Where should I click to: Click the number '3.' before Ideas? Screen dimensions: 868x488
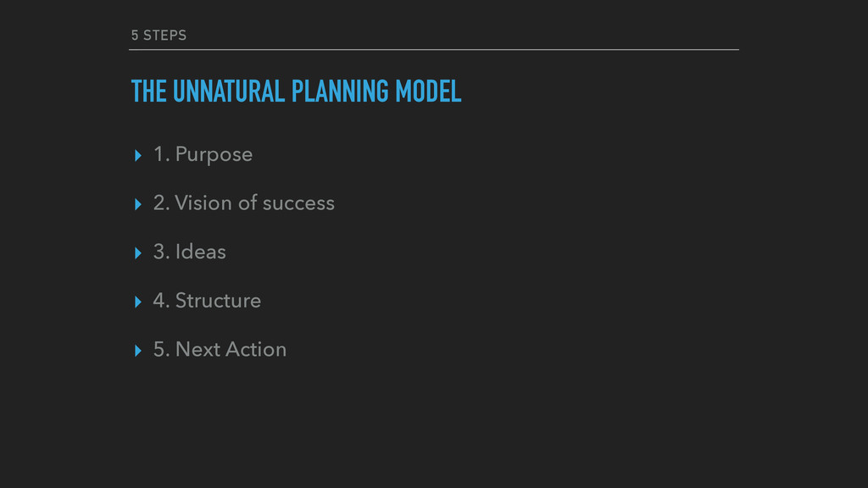click(161, 252)
